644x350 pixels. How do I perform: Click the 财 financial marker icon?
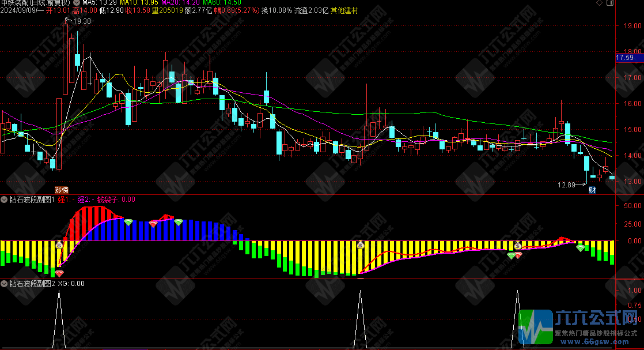[x=592, y=189]
